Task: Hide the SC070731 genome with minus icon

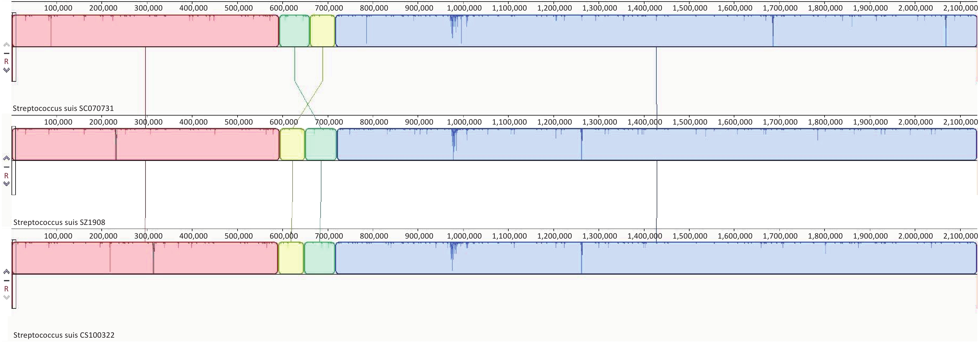Action: pyautogui.click(x=7, y=53)
